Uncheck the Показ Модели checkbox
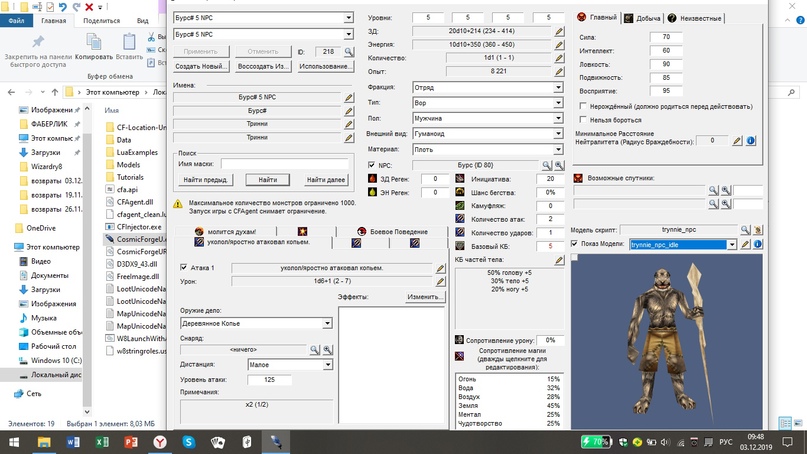This screenshot has width=807, height=454. (x=574, y=244)
